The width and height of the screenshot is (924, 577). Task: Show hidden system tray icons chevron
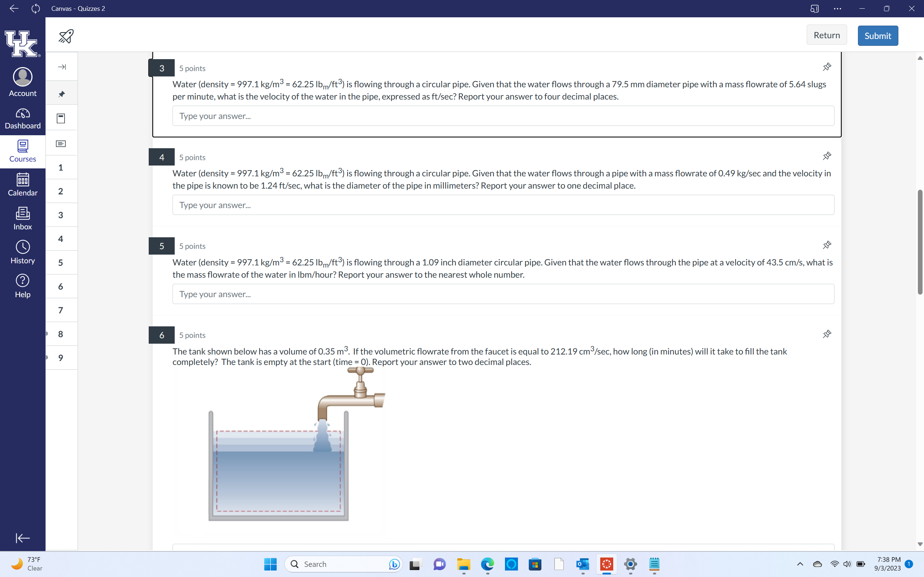pos(800,564)
